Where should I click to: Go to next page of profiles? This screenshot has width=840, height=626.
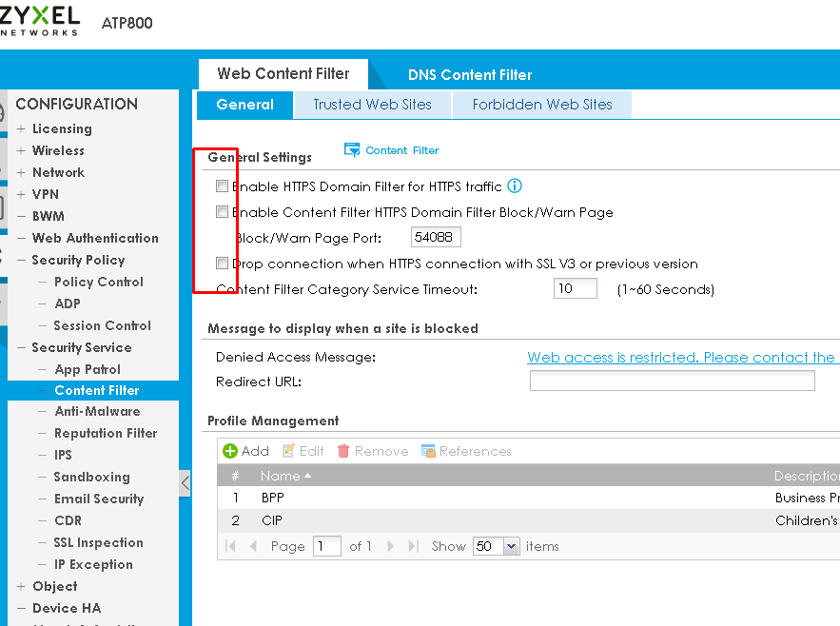(391, 546)
